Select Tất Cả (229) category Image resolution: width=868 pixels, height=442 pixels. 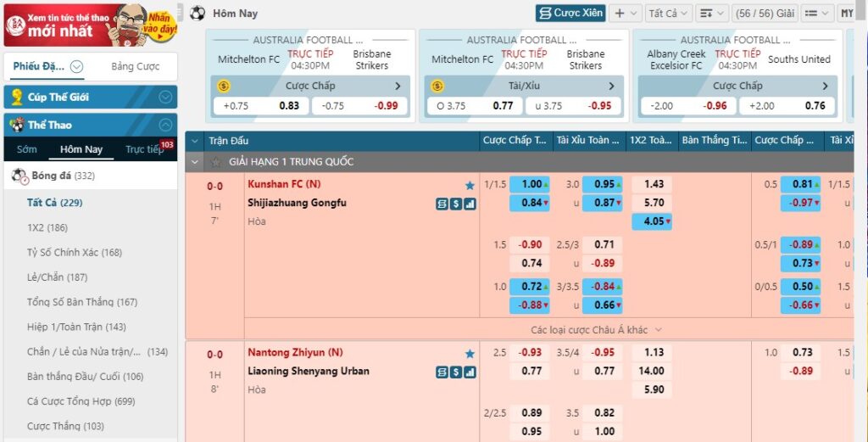pyautogui.click(x=54, y=203)
